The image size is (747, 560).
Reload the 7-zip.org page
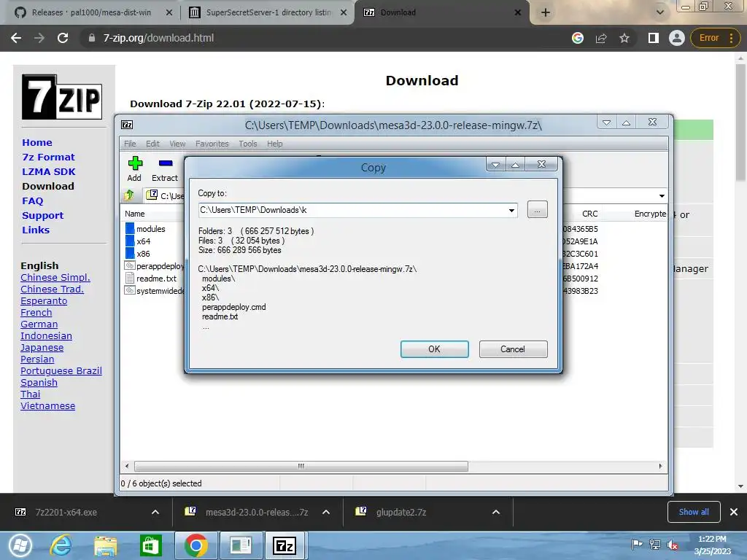pos(63,38)
